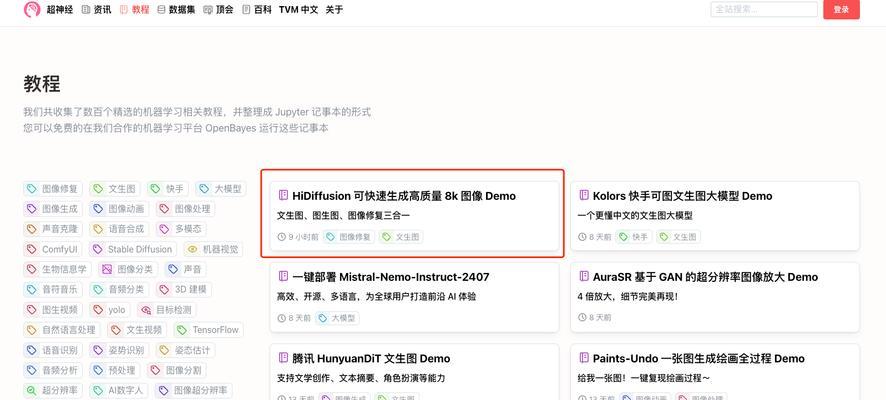Filter by the ComfyUI tag
Screen dimensions: 886x400
53,249
